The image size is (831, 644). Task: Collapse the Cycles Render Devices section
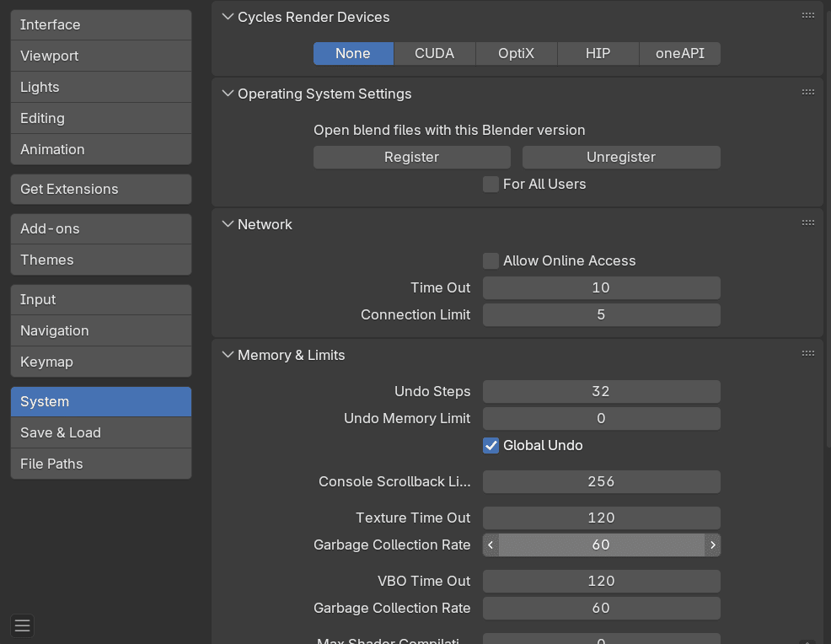tap(228, 16)
